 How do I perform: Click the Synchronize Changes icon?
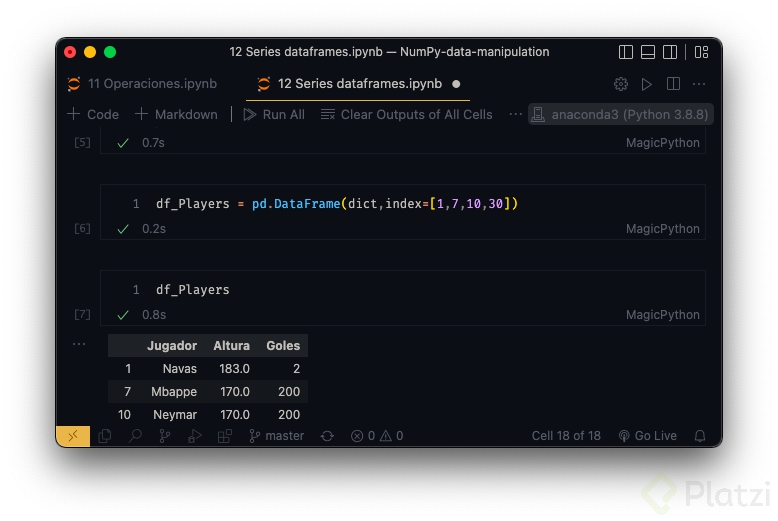coord(326,436)
